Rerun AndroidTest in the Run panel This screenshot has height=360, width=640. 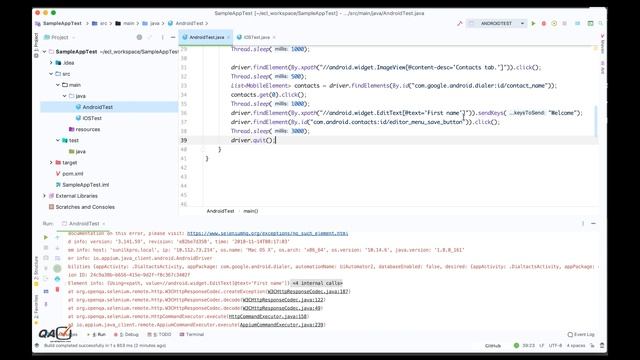(x=46, y=237)
